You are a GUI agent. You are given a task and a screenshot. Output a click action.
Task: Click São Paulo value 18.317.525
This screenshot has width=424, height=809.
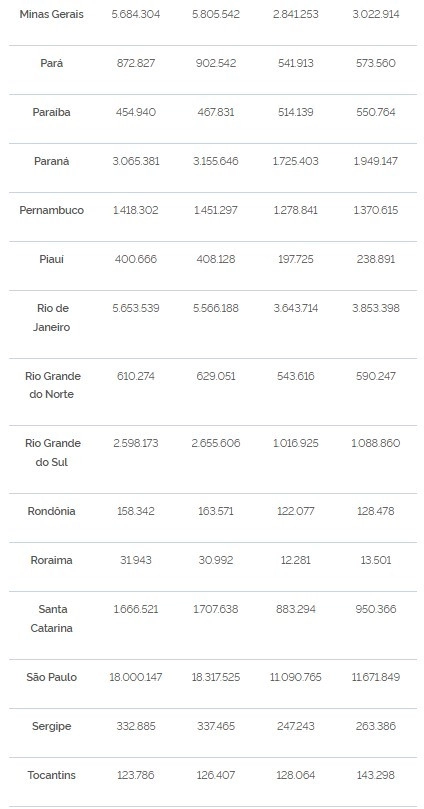[216, 677]
